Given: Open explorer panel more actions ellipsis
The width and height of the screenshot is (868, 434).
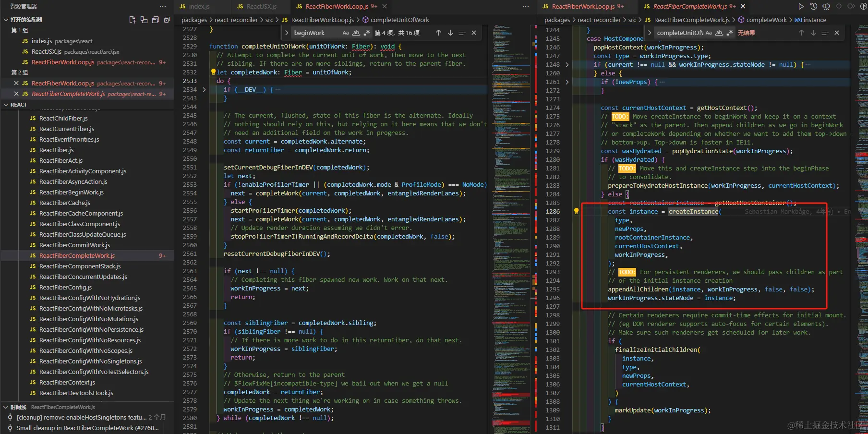Looking at the screenshot, I should point(163,6).
